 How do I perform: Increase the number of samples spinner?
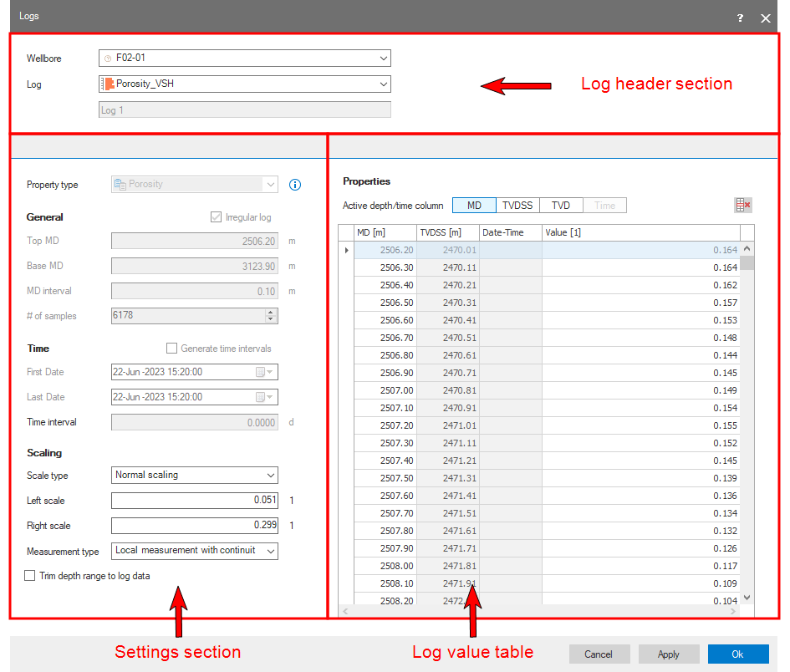click(270, 313)
